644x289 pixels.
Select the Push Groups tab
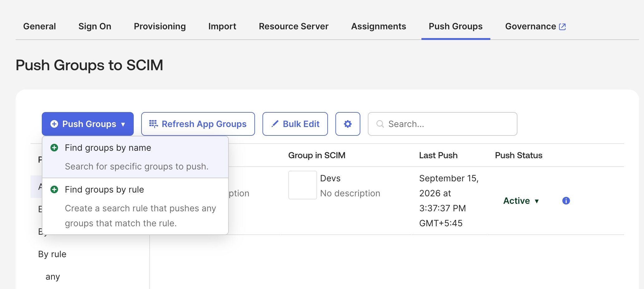455,26
